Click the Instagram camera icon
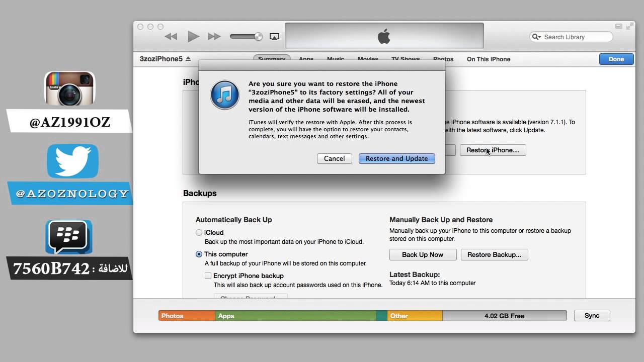 [x=69, y=88]
